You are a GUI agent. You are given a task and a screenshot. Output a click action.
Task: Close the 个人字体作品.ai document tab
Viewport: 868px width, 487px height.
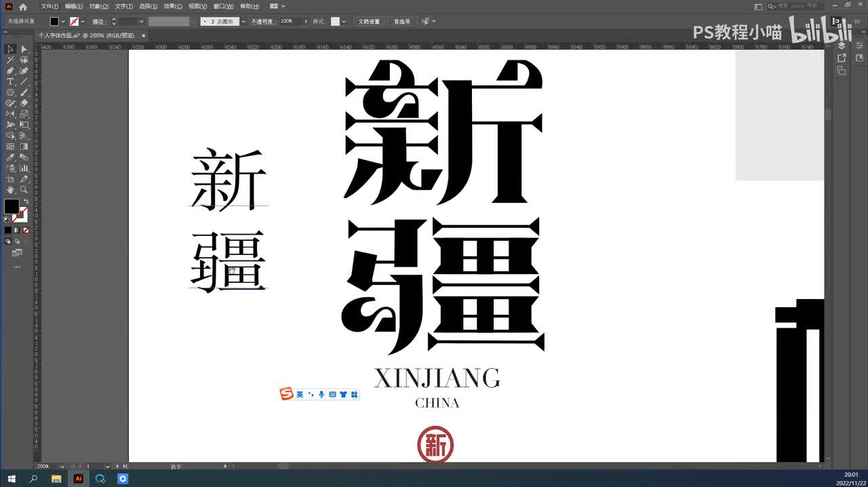(x=143, y=35)
